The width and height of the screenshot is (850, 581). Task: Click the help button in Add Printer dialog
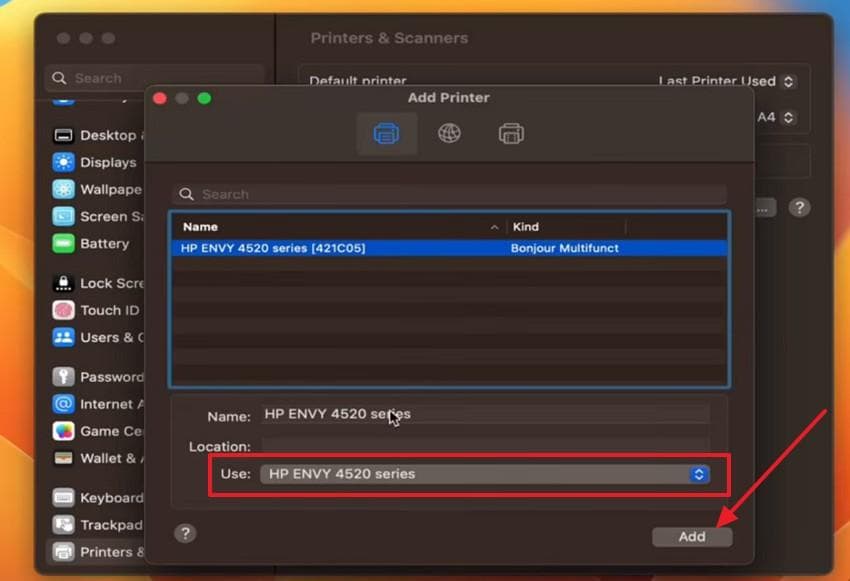pos(185,534)
